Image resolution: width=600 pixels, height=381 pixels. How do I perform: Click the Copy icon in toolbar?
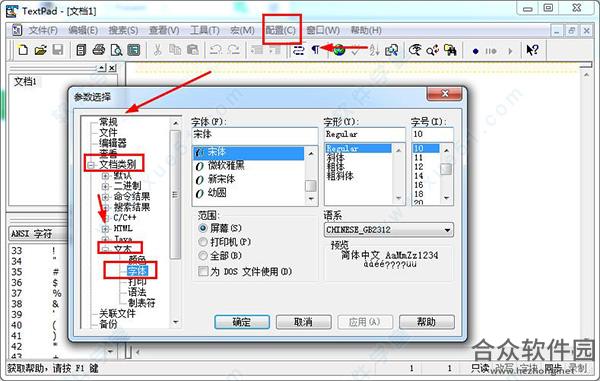(x=175, y=50)
